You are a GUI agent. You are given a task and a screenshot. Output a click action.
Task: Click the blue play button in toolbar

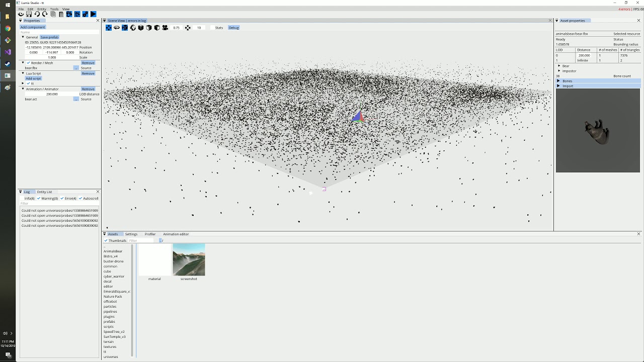pyautogui.click(x=93, y=14)
